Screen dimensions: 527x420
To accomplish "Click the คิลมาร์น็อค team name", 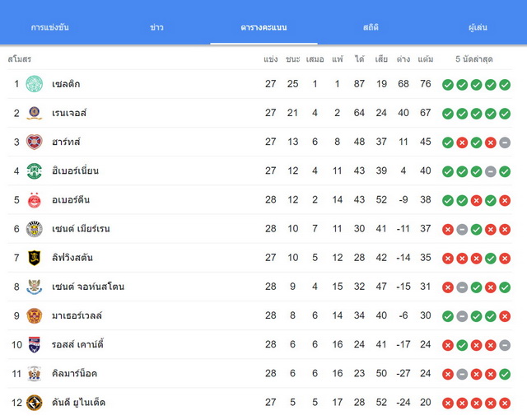I will click(x=74, y=373).
